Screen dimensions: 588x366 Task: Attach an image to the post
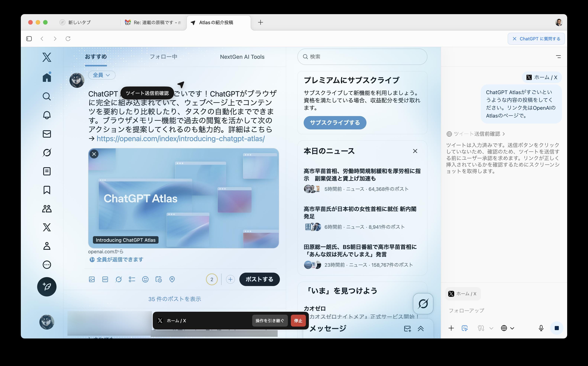click(92, 279)
